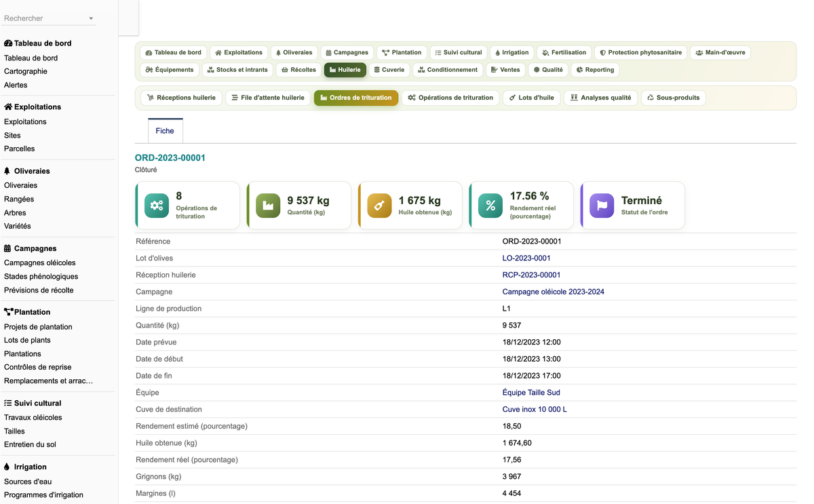Open the Rechercher dropdown arrow
814x504 pixels.
[91, 18]
